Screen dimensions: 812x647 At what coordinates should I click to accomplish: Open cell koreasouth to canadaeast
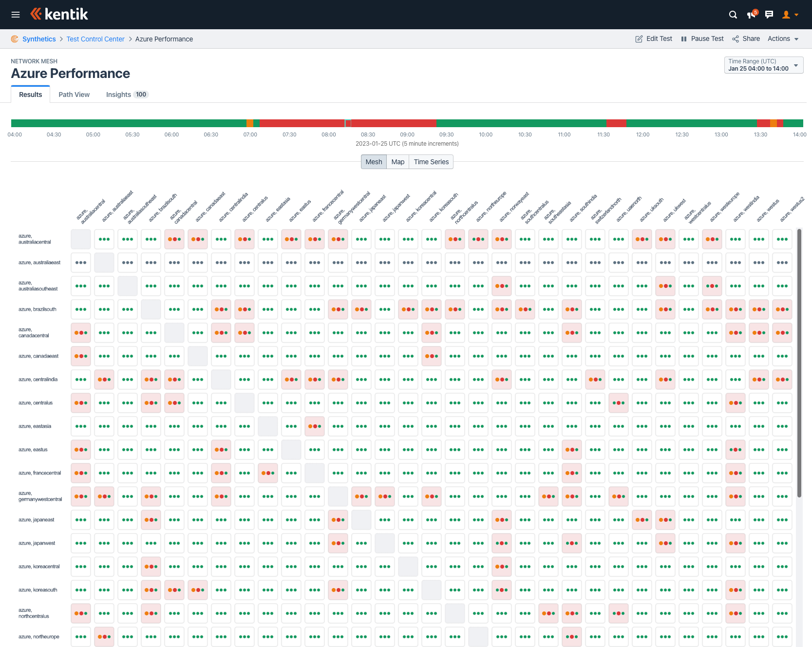click(x=198, y=590)
